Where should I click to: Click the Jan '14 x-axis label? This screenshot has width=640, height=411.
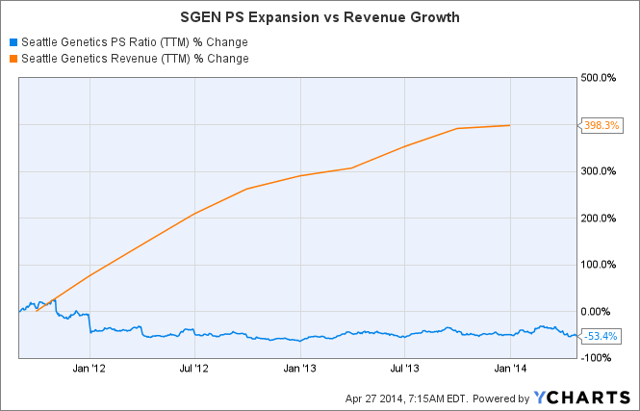[x=510, y=369]
